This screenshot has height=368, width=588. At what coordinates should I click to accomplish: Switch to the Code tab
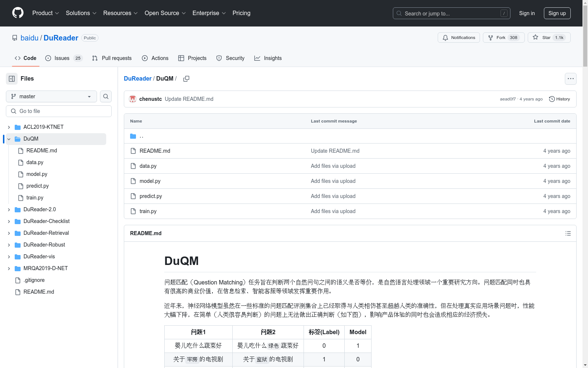26,58
